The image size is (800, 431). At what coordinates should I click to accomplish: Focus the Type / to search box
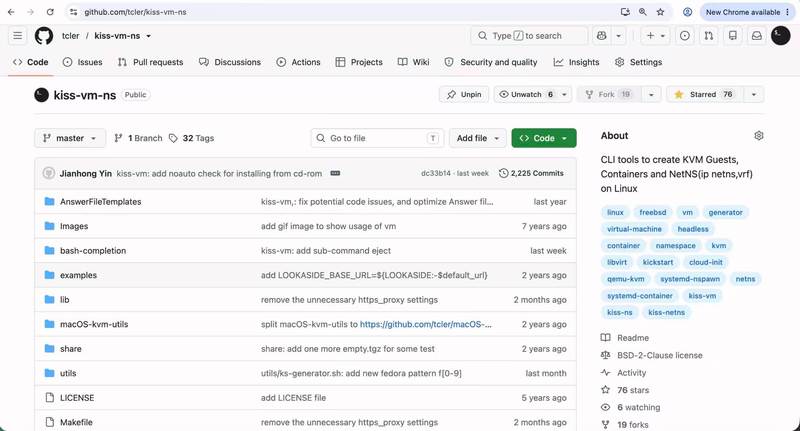[x=529, y=36]
